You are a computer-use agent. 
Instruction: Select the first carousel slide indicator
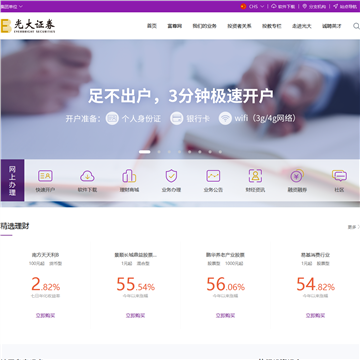145,152
